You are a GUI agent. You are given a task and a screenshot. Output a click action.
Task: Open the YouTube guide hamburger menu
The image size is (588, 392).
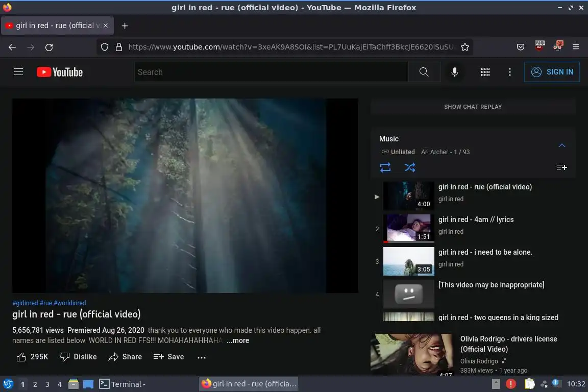[18, 71]
